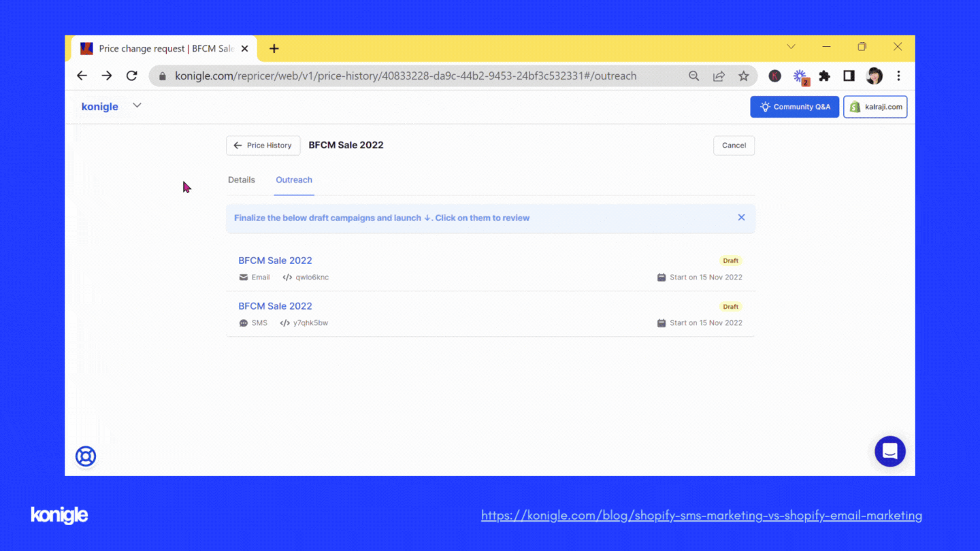Click the lock icon in the address bar

coord(162,76)
